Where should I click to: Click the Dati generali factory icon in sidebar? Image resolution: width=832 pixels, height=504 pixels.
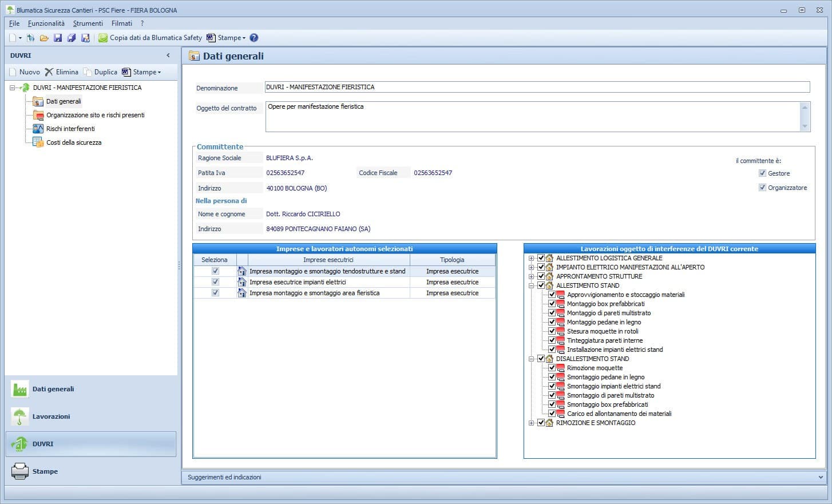(19, 389)
